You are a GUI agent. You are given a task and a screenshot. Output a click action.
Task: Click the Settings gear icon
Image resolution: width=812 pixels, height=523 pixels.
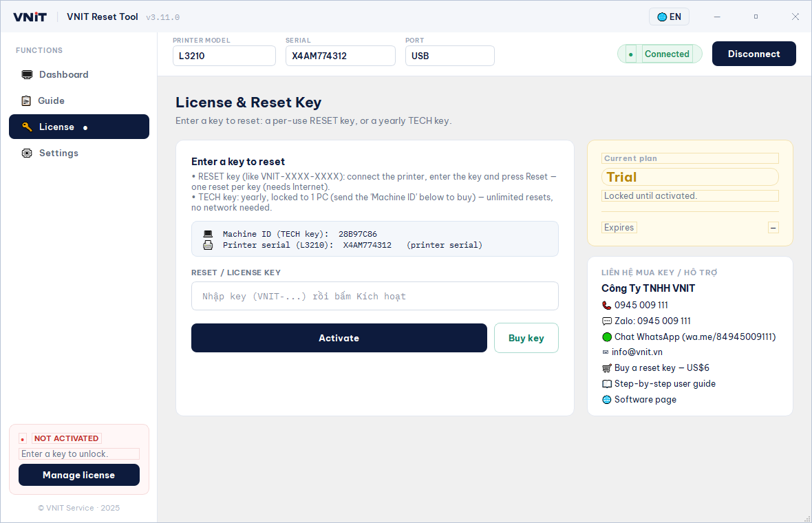(27, 153)
